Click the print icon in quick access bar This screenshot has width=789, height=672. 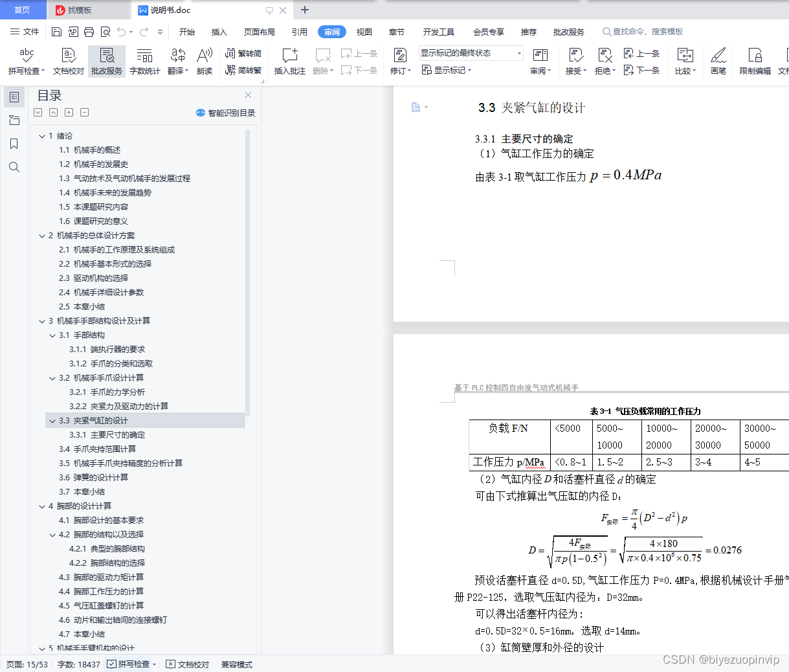coord(89,32)
